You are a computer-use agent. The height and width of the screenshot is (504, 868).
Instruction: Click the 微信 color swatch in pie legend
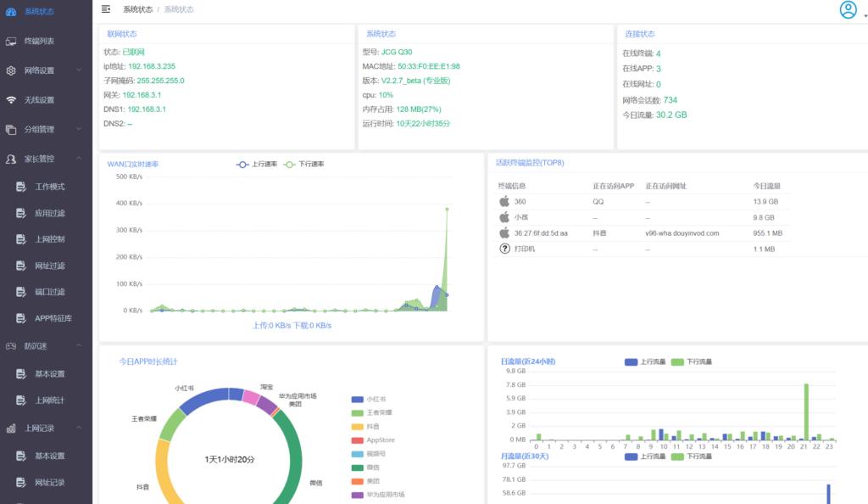pyautogui.click(x=356, y=467)
